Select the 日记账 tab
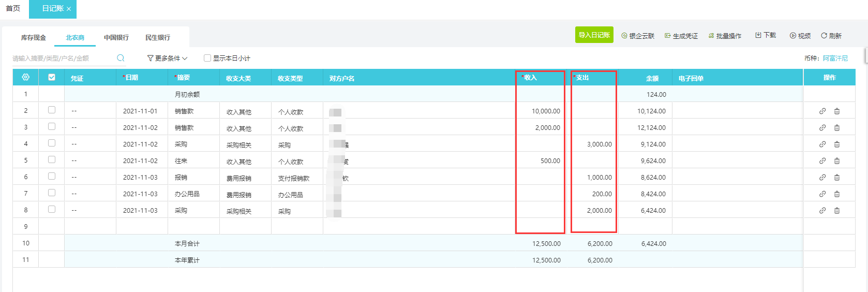Viewport: 868px width, 292px height. click(x=53, y=9)
